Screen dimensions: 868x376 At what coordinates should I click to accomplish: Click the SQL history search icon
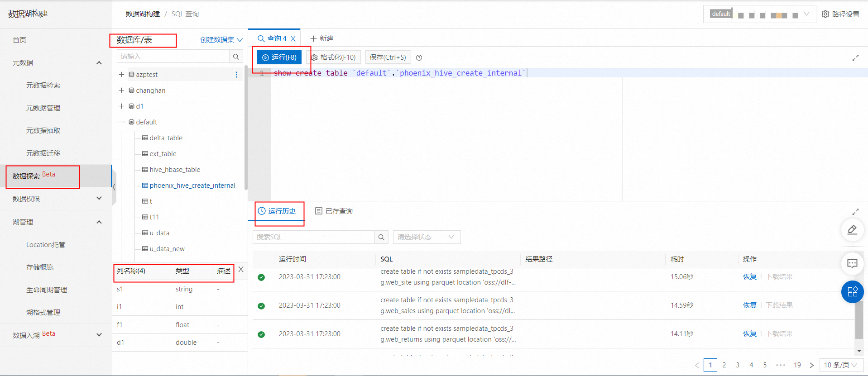point(381,237)
